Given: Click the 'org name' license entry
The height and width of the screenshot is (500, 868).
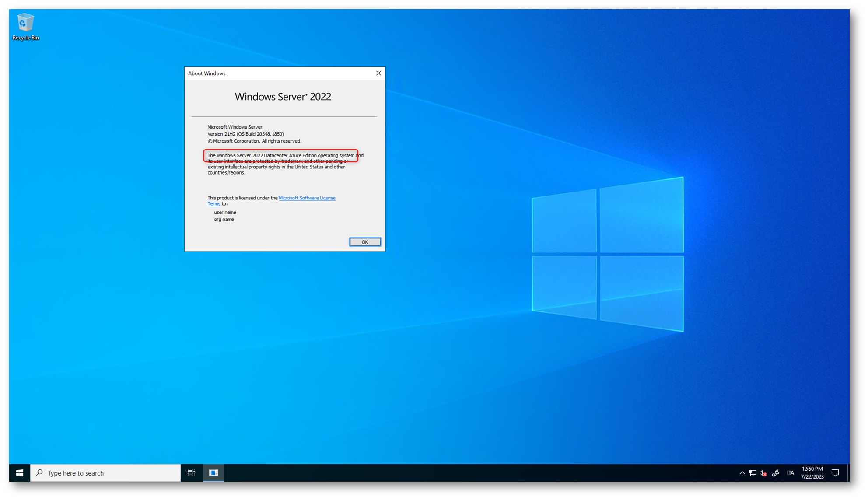Looking at the screenshot, I should [224, 220].
